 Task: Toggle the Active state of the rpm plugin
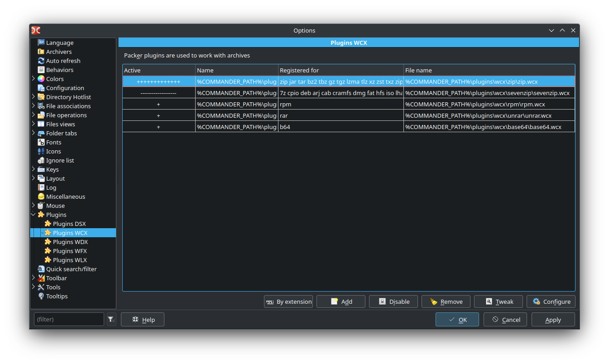coord(158,104)
